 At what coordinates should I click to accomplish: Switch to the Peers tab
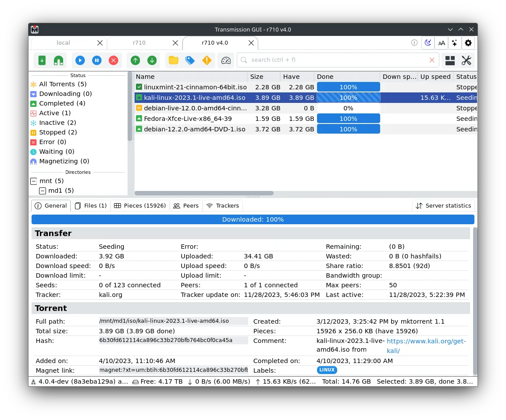coord(186,205)
